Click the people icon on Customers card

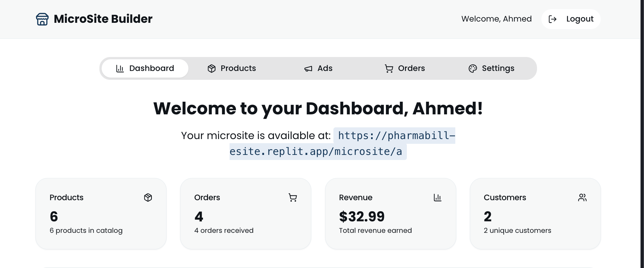click(582, 197)
